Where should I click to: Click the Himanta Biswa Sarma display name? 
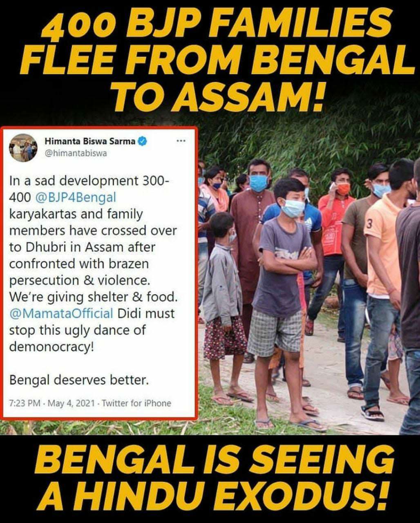click(x=90, y=141)
